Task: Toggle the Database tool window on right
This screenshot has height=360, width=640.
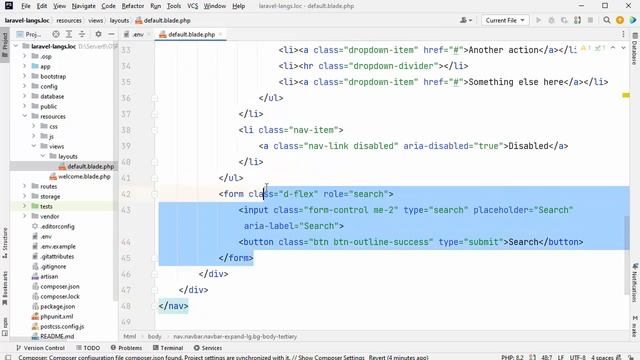Action: [635, 49]
